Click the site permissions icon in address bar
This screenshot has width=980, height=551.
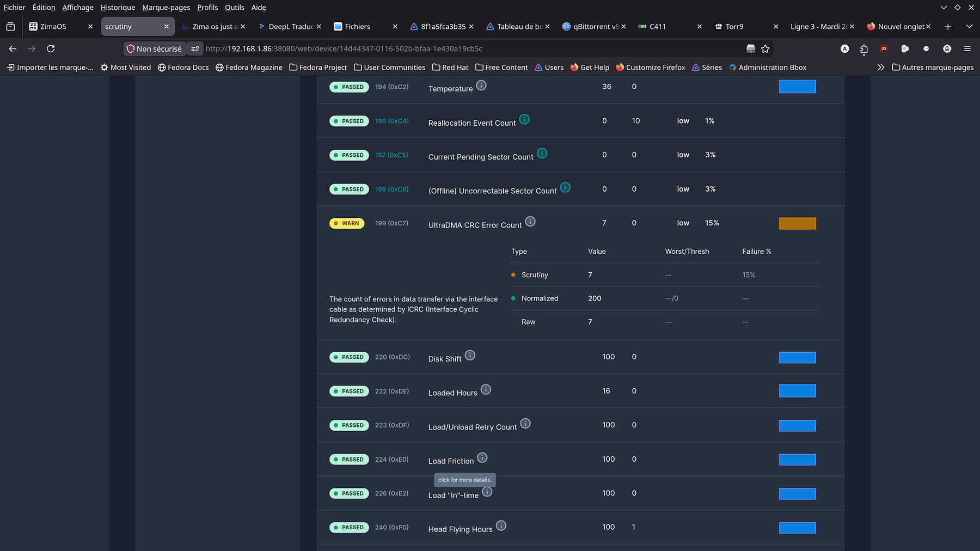point(195,48)
